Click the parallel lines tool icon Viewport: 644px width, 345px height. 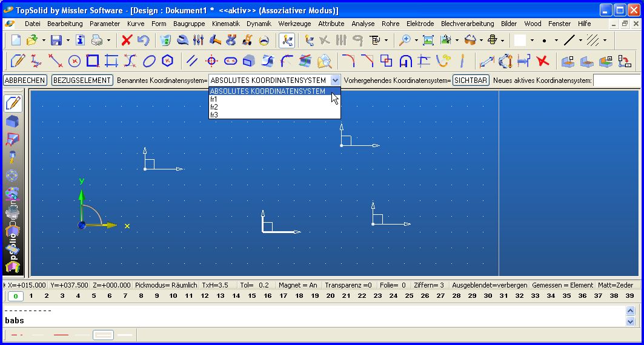coord(192,61)
